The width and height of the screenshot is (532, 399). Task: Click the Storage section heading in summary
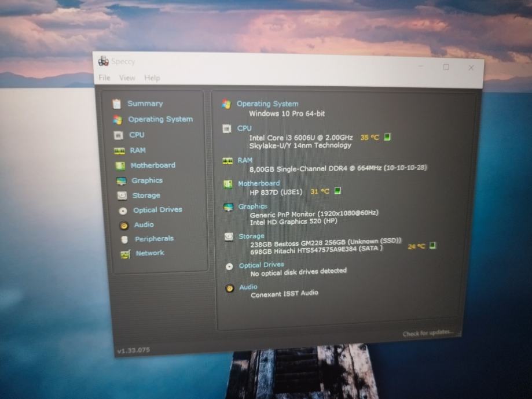click(x=251, y=236)
